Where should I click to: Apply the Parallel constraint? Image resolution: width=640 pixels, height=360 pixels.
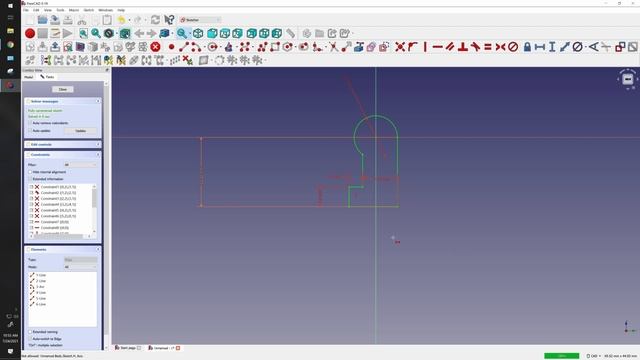coord(450,47)
